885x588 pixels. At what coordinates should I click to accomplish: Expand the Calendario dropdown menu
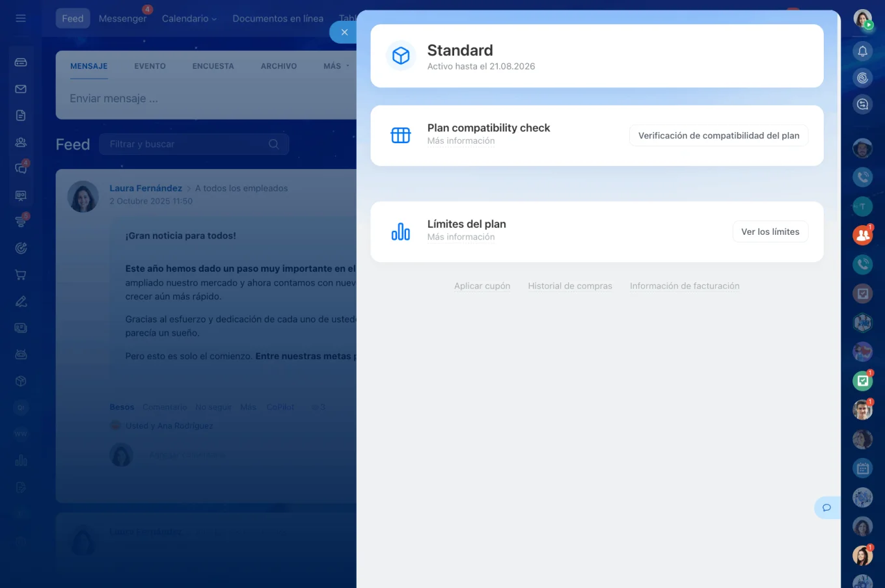pos(189,18)
